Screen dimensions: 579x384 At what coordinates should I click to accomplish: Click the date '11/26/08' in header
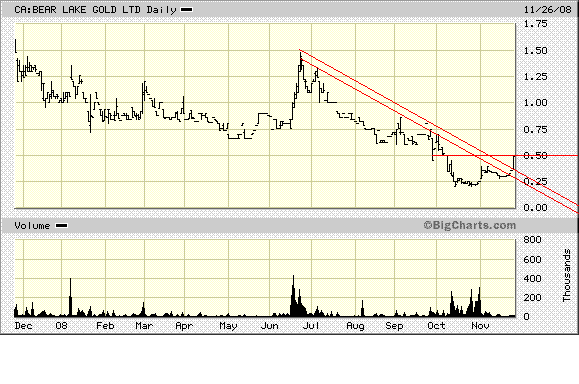(547, 10)
